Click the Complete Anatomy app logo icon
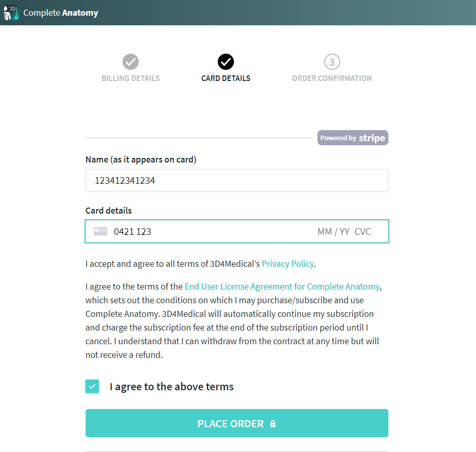 tap(11, 13)
